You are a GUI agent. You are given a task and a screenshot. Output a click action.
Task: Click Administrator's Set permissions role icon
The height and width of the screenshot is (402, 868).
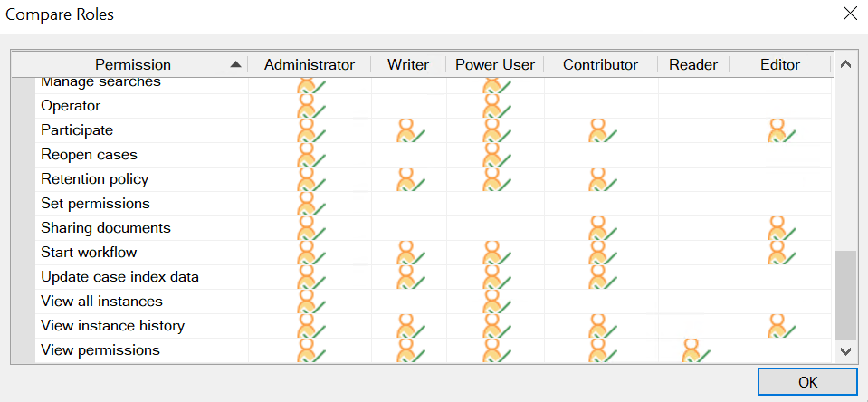[310, 204]
